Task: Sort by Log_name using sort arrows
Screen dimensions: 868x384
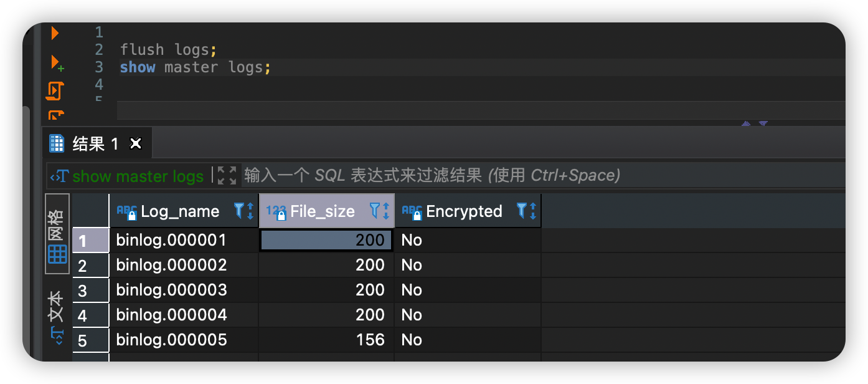Action: coord(250,211)
